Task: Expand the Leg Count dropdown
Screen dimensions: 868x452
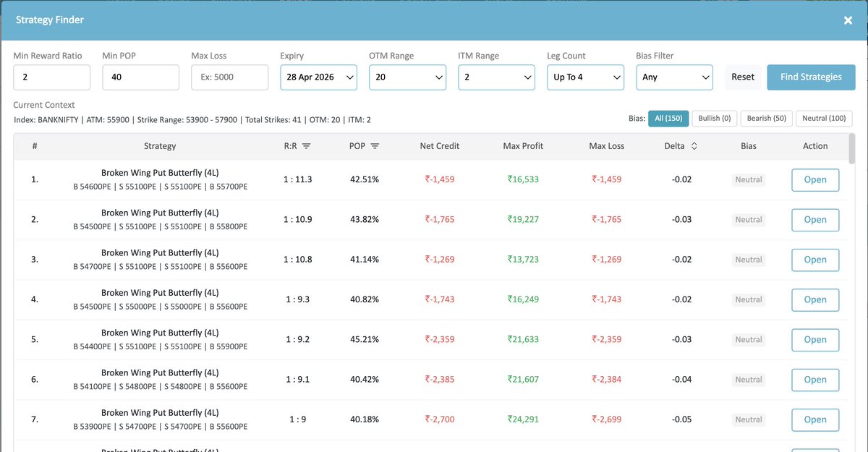Action: coord(585,77)
